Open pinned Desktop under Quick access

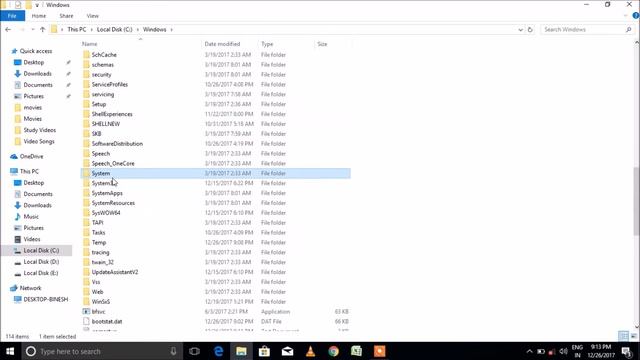pos(33,62)
